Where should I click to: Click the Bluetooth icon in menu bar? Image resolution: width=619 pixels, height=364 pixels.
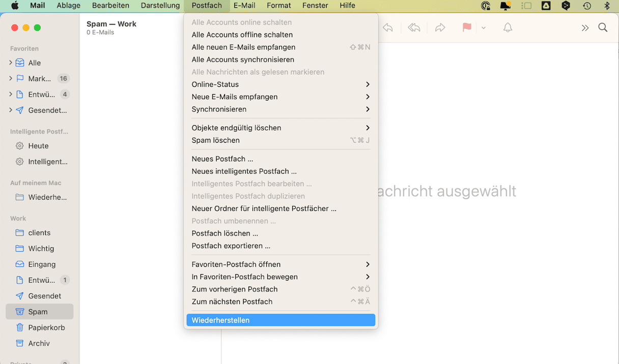(x=607, y=6)
